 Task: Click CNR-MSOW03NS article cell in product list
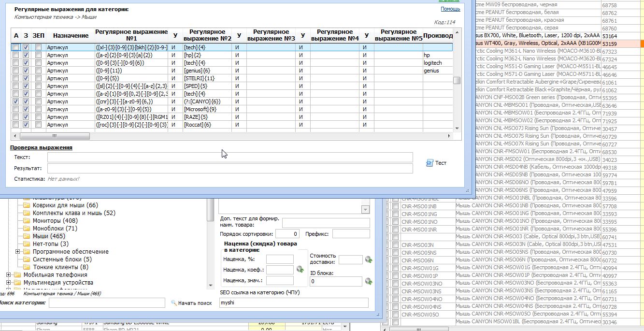428,291
